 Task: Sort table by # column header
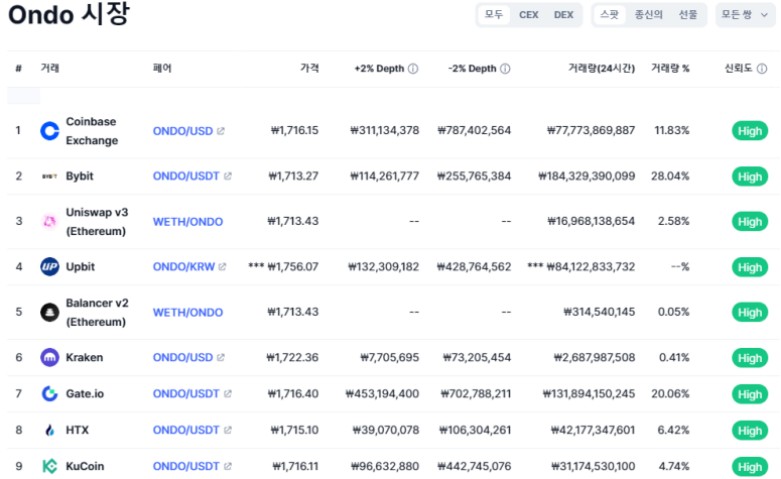(x=18, y=68)
